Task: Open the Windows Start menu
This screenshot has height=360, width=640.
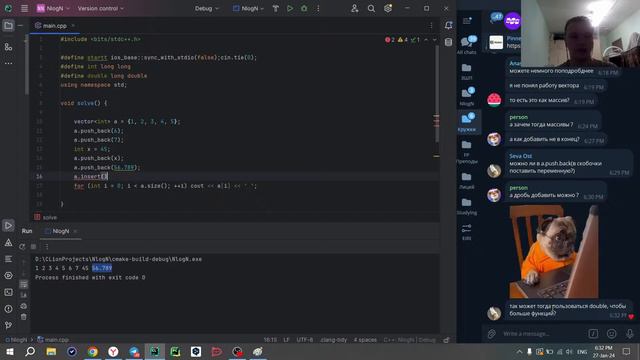Action: (9, 351)
